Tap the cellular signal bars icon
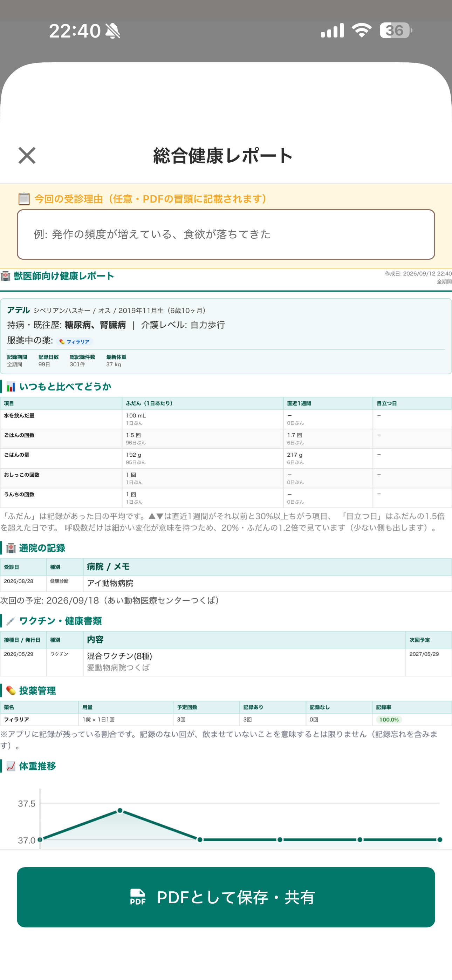The image size is (452, 980). pyautogui.click(x=332, y=30)
